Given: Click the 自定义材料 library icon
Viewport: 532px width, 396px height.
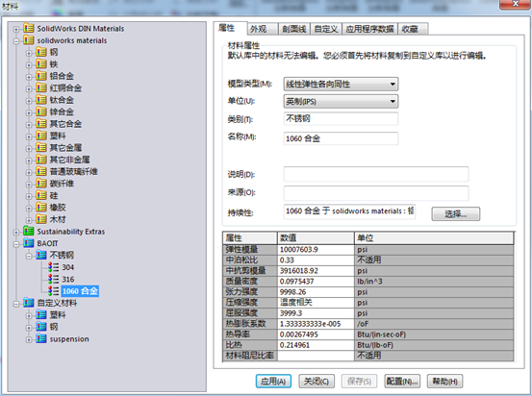Looking at the screenshot, I should click(29, 303).
